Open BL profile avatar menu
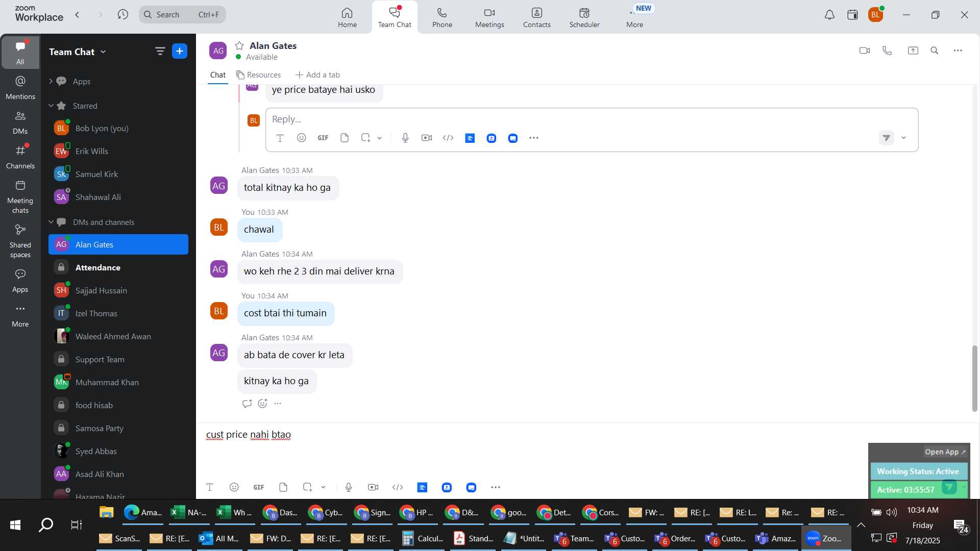Image resolution: width=980 pixels, height=551 pixels. (876, 15)
